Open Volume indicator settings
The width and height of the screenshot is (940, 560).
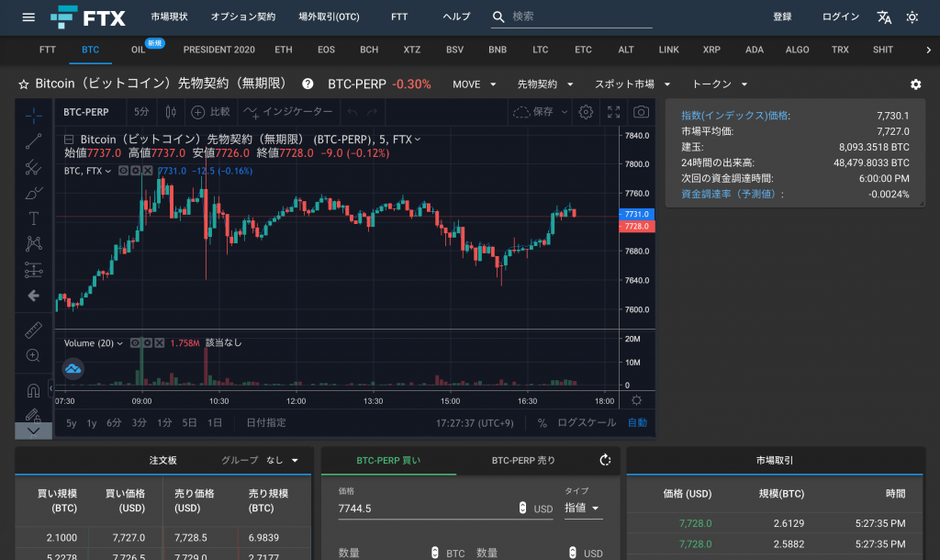point(147,343)
